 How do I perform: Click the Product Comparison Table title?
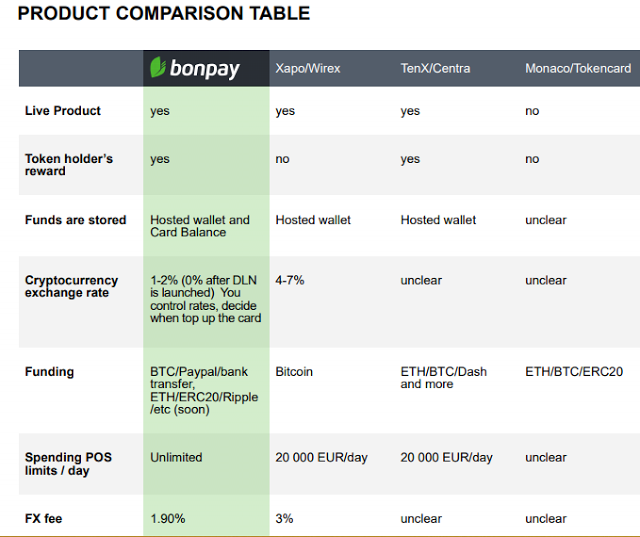click(164, 13)
